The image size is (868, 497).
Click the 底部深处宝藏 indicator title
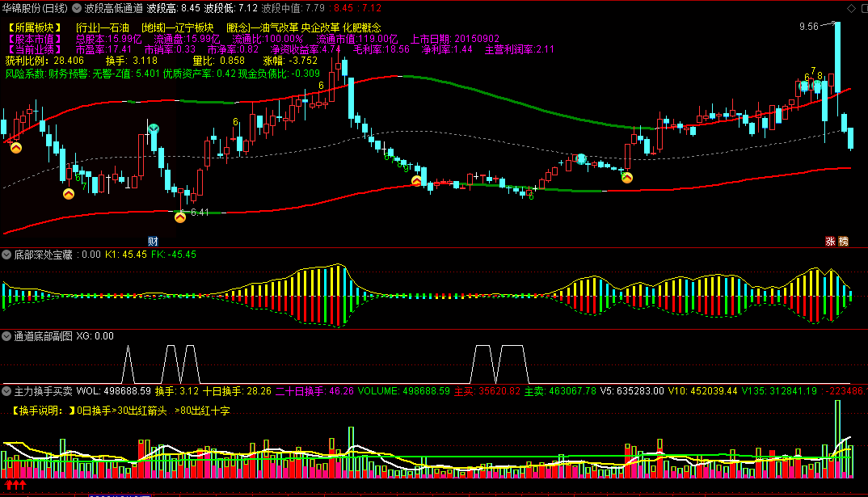[x=43, y=255]
